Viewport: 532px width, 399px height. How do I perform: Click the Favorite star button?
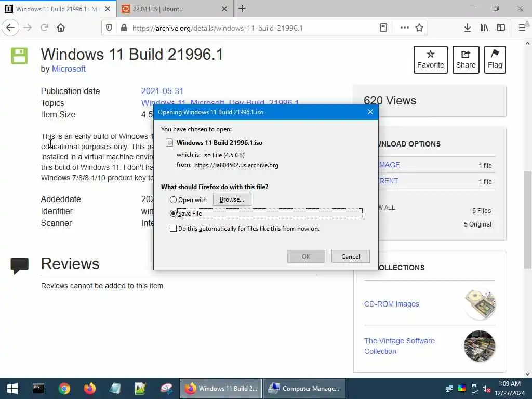point(430,60)
